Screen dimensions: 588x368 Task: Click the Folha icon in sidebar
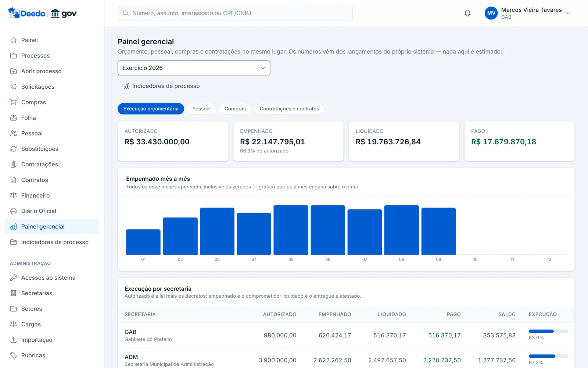coord(14,118)
